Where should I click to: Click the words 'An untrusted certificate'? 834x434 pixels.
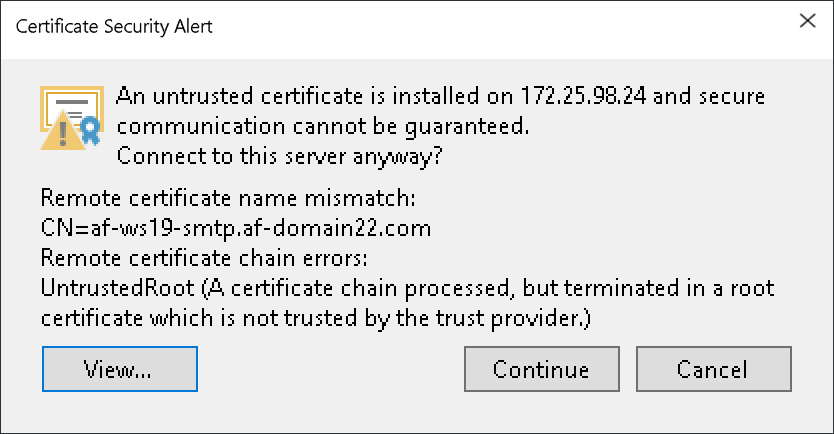click(239, 96)
